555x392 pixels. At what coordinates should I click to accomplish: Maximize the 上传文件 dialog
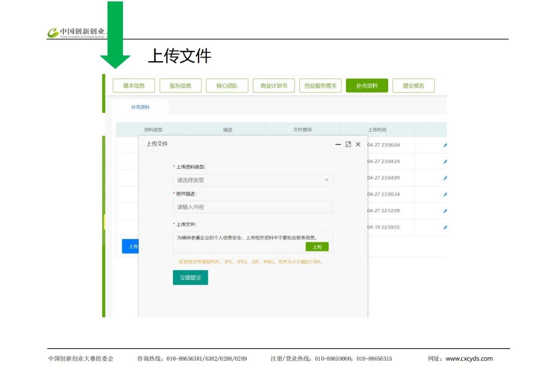[x=348, y=144]
